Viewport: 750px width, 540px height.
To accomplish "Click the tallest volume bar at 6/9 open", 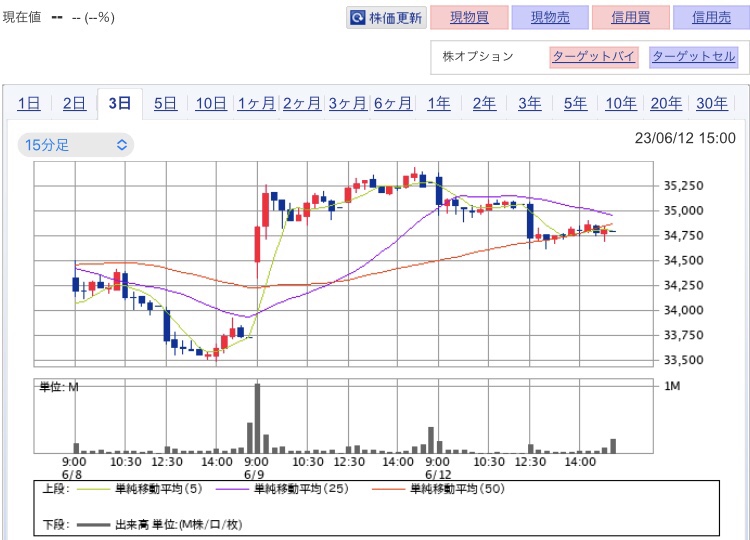I will pos(257,418).
